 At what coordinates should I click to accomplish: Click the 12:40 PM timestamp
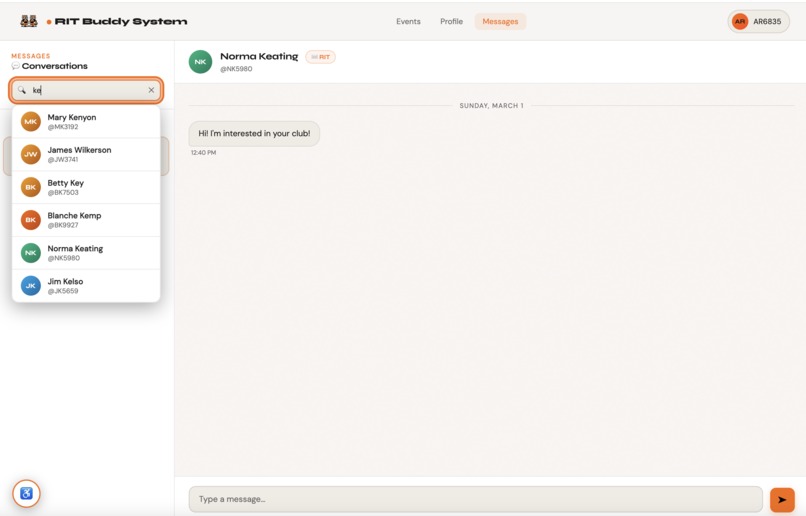tap(204, 153)
